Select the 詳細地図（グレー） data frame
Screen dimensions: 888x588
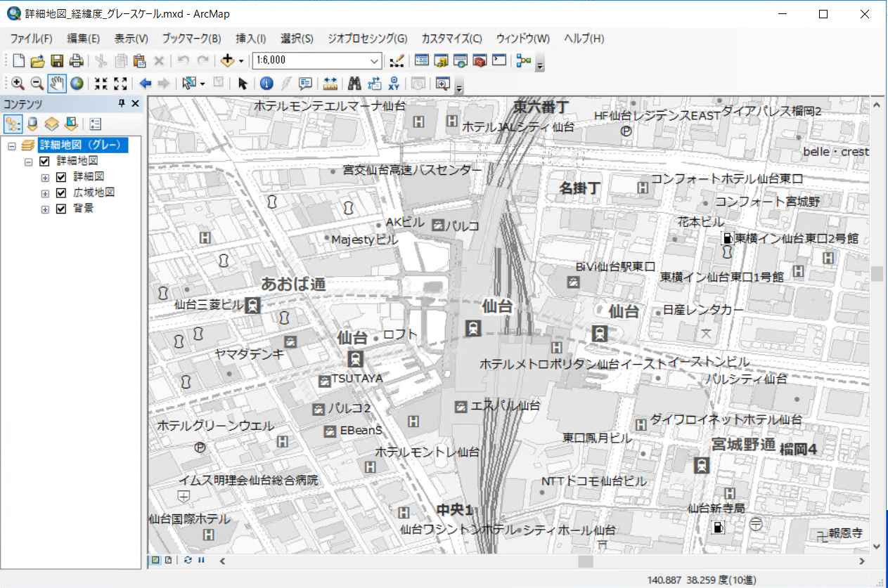(x=83, y=145)
